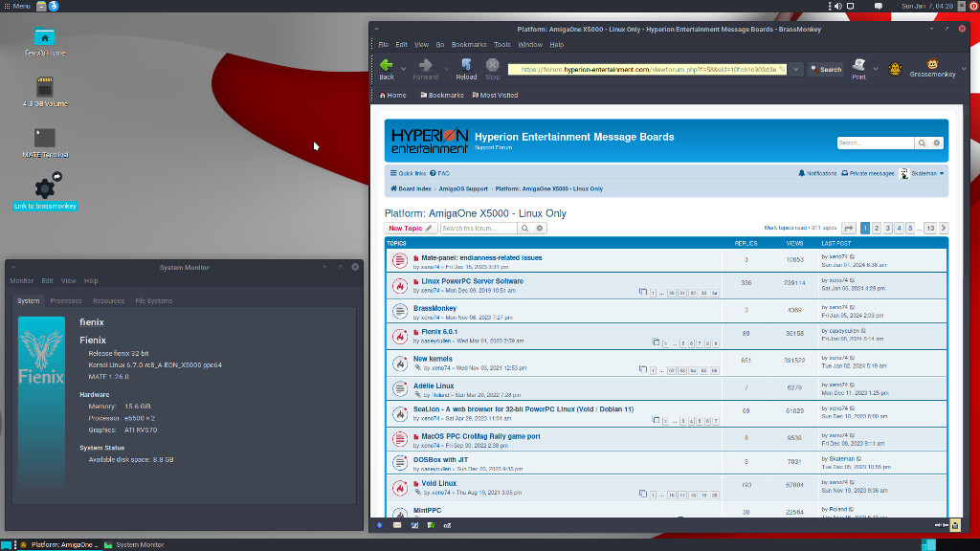980x551 pixels.
Task: Open the browser Go menu
Action: [440, 45]
